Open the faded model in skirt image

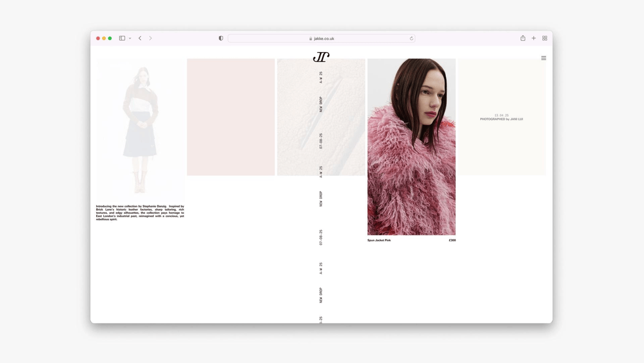[x=140, y=130]
